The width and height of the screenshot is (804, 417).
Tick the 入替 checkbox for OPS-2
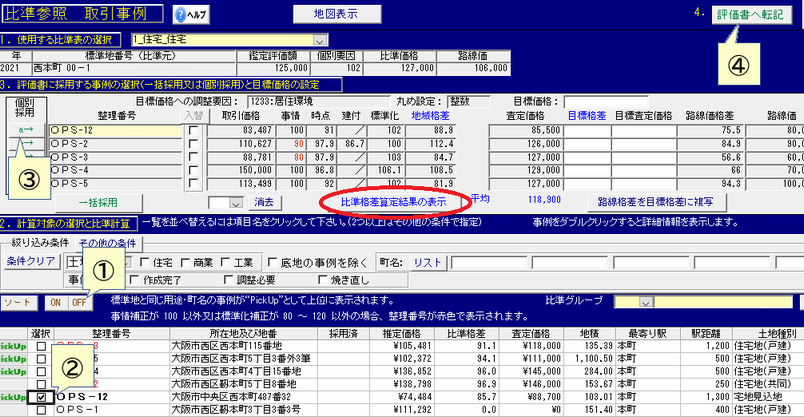click(192, 144)
